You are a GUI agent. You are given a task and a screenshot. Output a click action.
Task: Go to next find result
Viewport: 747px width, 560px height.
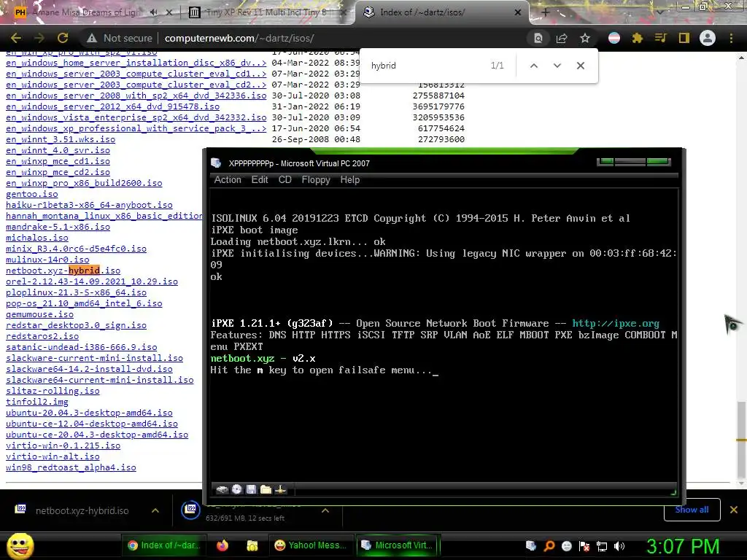pyautogui.click(x=557, y=66)
